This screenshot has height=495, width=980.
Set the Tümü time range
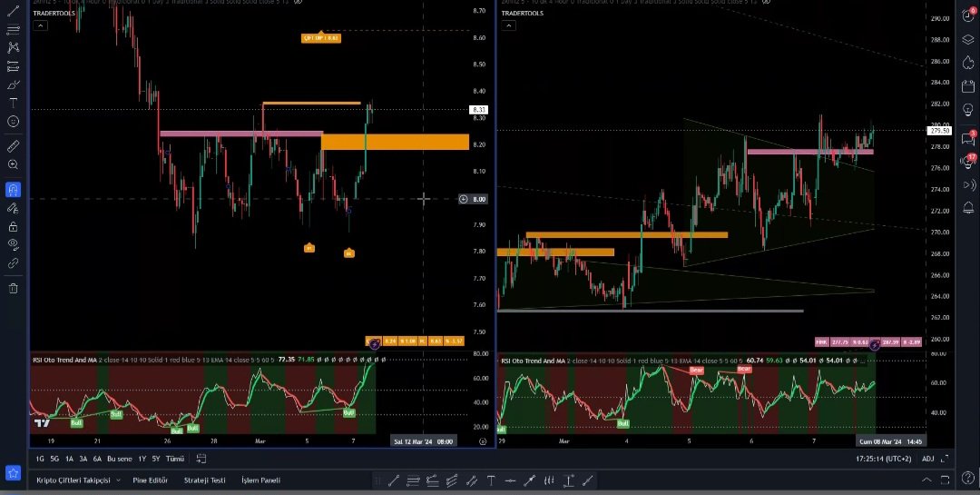(x=175, y=459)
